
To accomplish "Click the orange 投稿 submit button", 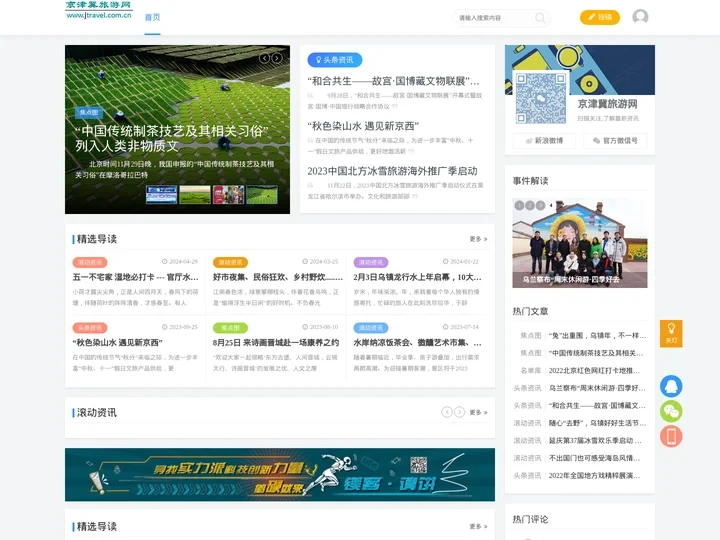I will [x=600, y=17].
